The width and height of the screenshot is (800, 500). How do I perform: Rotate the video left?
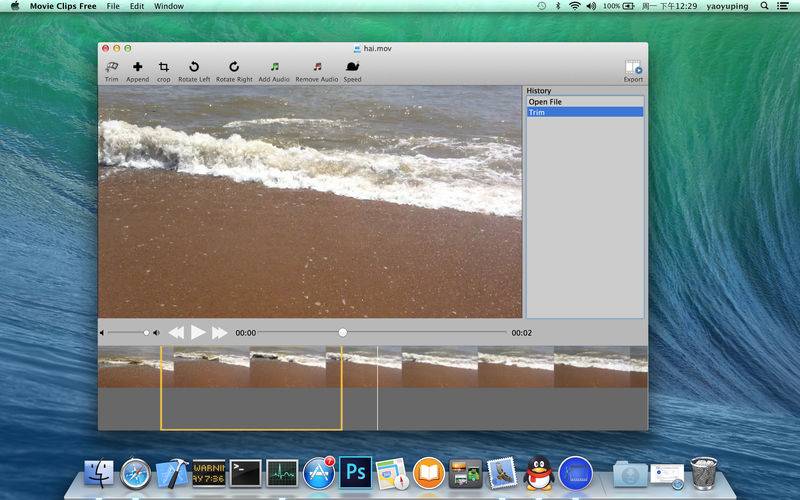[194, 71]
